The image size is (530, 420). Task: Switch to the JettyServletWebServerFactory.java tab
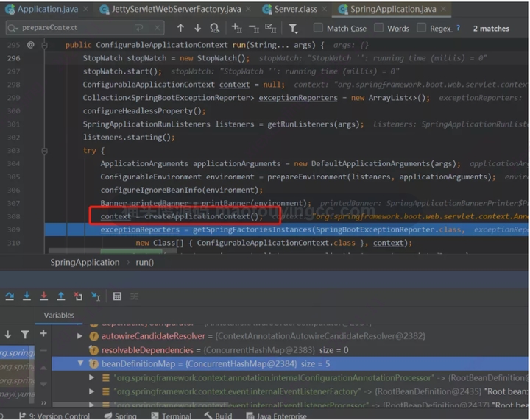176,9
